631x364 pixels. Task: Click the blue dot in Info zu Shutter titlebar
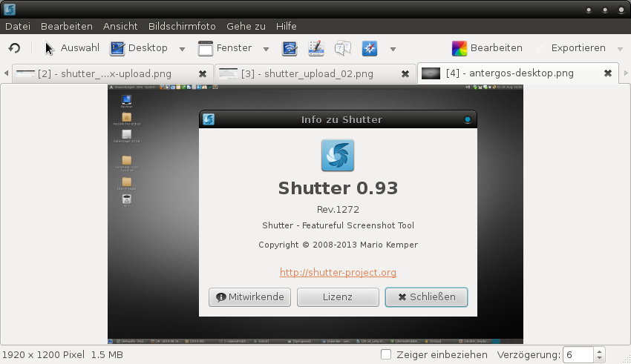tap(467, 119)
